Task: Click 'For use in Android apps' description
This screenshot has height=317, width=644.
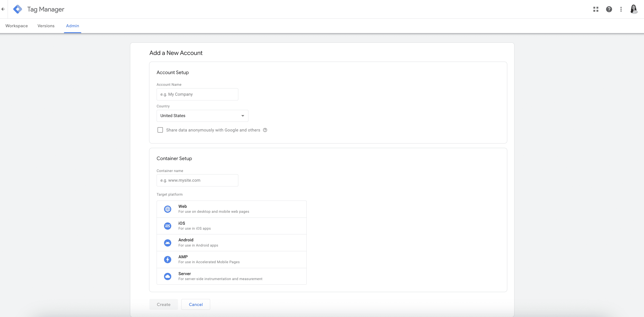Action: [198, 245]
